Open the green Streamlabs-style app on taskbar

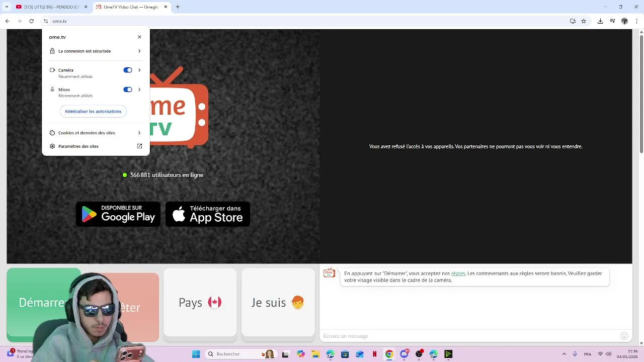pos(448,354)
